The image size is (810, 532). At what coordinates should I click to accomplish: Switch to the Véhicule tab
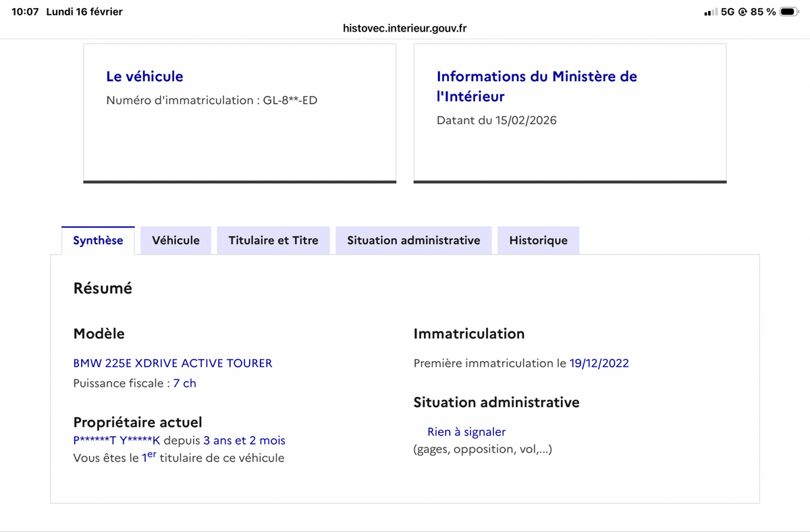pos(175,240)
